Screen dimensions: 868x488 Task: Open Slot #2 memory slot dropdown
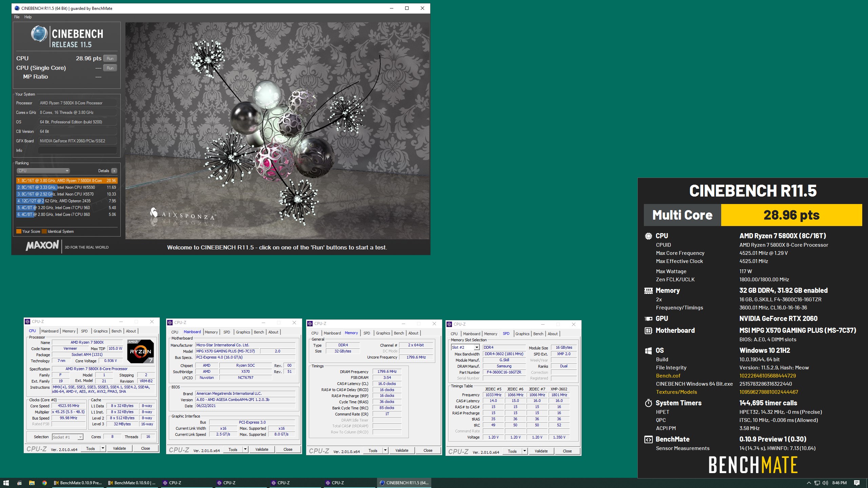465,347
